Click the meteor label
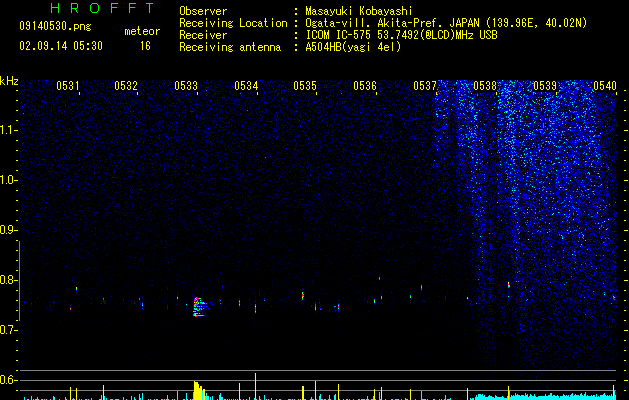The width and height of the screenshot is (629, 400). pos(142,31)
